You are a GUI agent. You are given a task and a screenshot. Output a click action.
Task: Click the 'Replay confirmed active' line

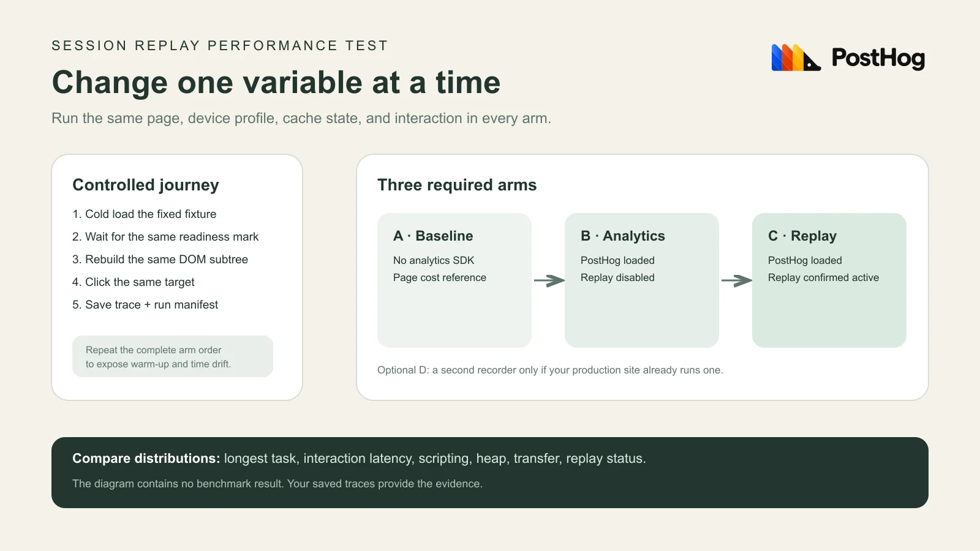click(x=823, y=277)
